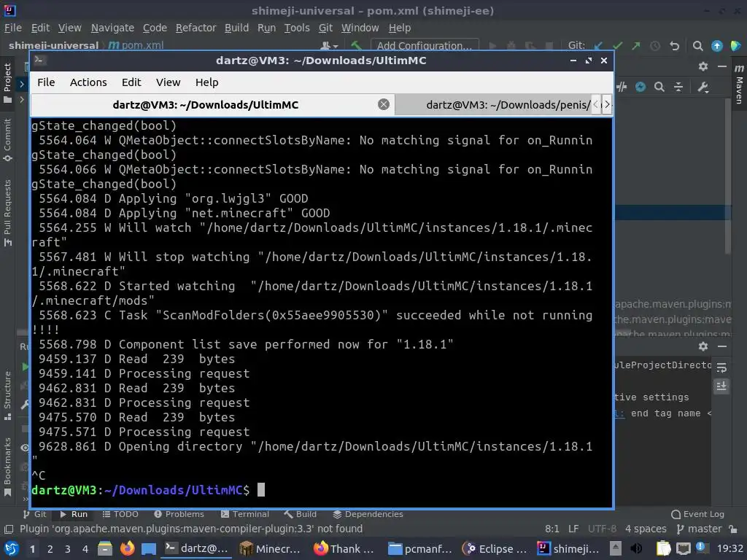
Task: Change LF line separator in status bar
Action: click(x=573, y=529)
